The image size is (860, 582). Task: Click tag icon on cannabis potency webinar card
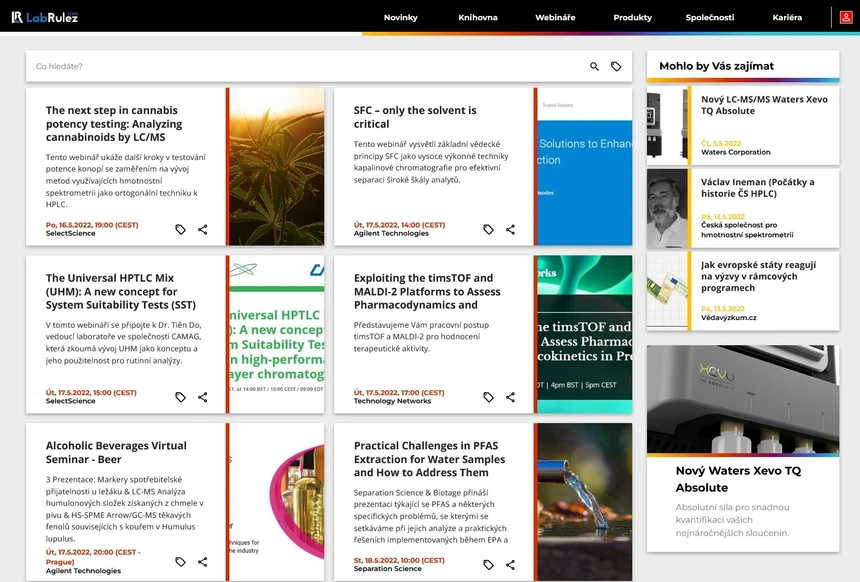180,229
